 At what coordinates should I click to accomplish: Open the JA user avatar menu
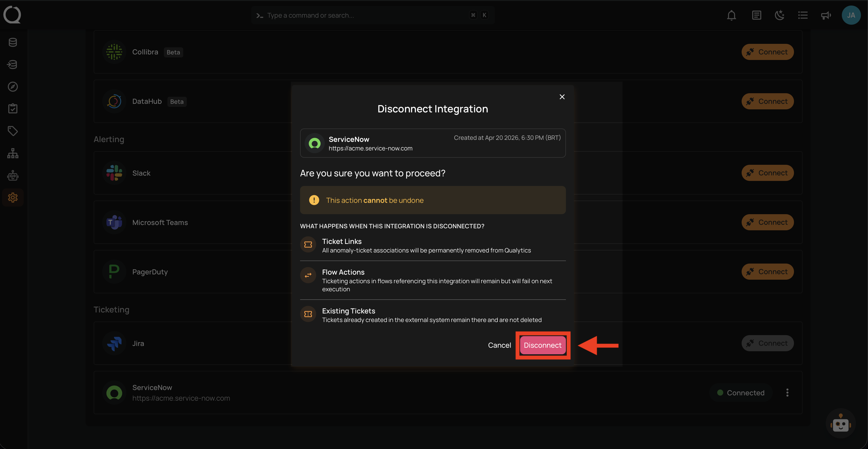tap(851, 15)
